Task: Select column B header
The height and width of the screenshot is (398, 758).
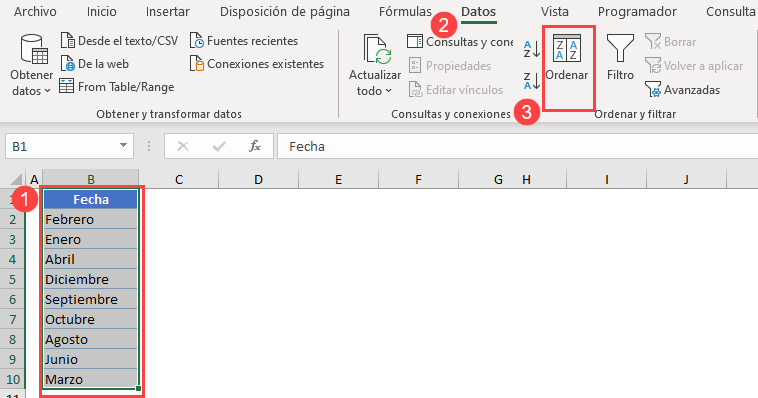Action: (90, 180)
